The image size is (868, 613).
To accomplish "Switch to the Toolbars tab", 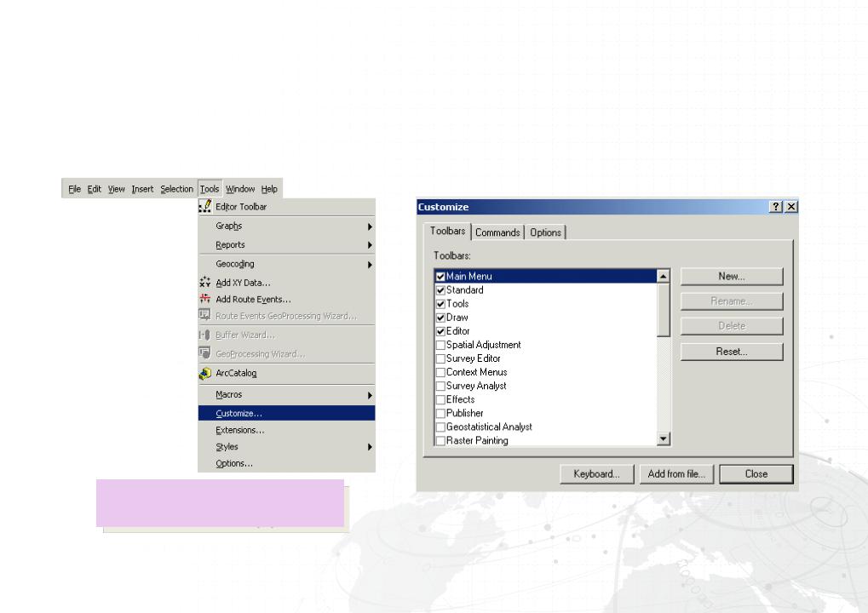I will point(447,232).
